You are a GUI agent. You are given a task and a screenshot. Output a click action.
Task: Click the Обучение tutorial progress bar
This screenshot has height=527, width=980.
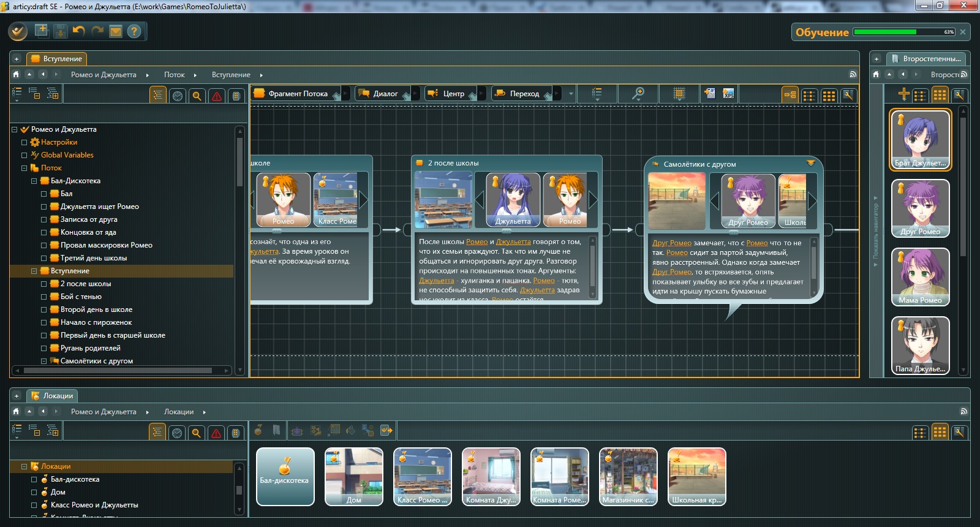903,32
